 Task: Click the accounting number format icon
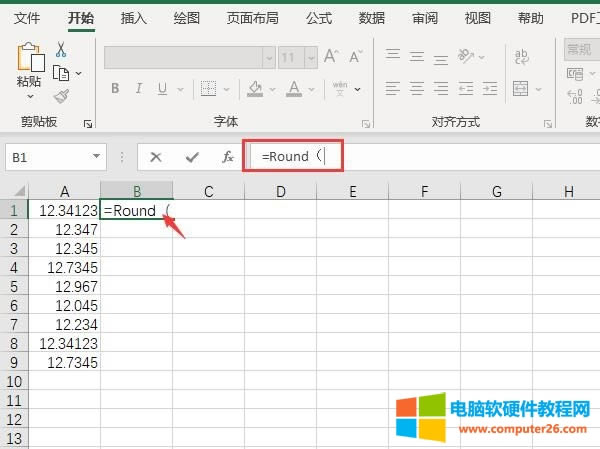click(x=575, y=73)
